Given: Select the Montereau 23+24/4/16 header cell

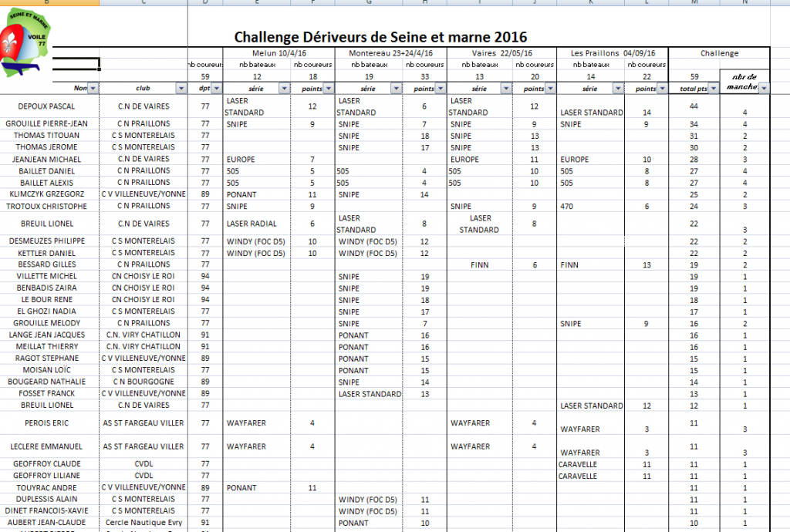Looking at the screenshot, I should (x=390, y=53).
